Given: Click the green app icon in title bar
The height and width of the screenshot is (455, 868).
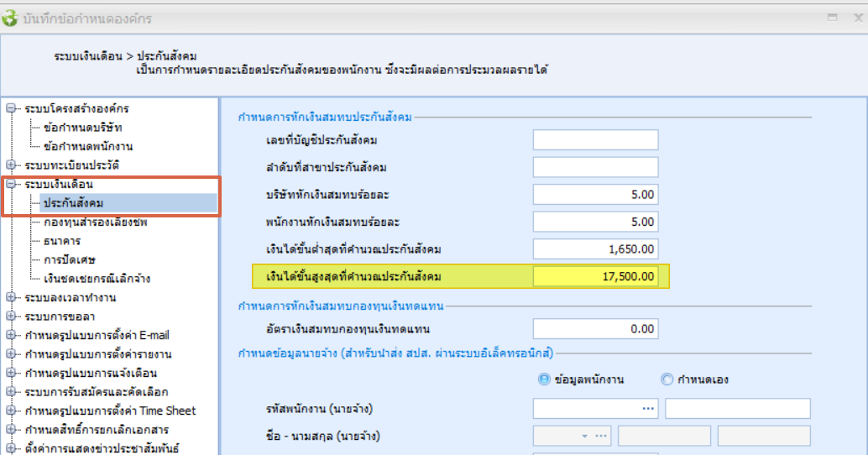Looking at the screenshot, I should coord(11,18).
